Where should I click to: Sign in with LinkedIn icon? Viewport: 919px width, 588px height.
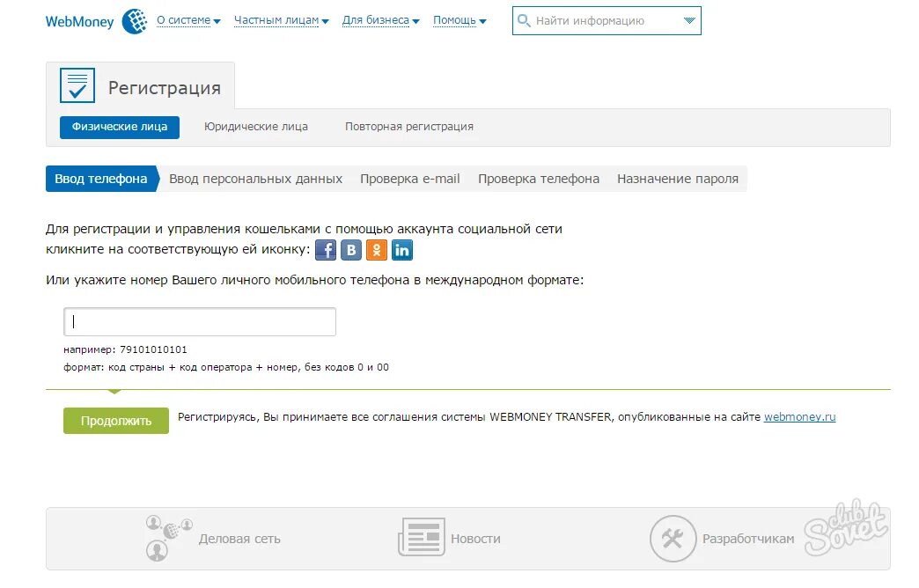[402, 250]
